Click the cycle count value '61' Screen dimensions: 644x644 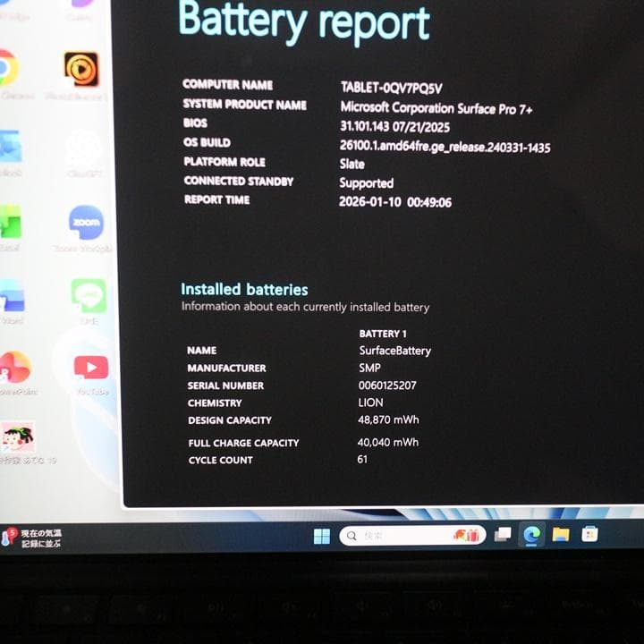362,459
